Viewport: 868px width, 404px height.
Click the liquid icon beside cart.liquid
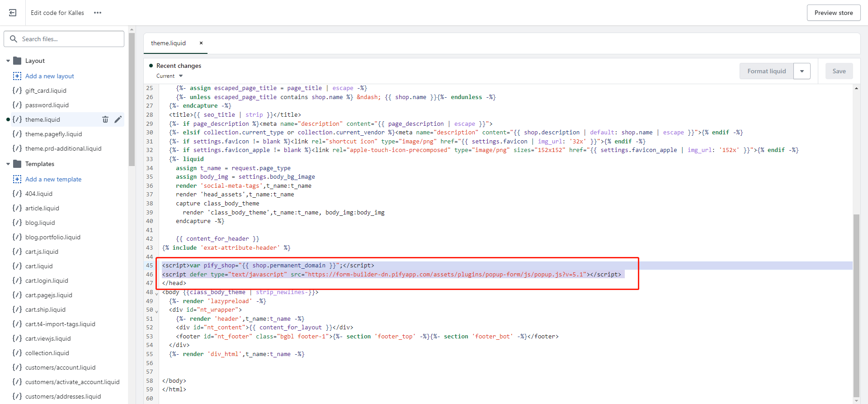17,266
